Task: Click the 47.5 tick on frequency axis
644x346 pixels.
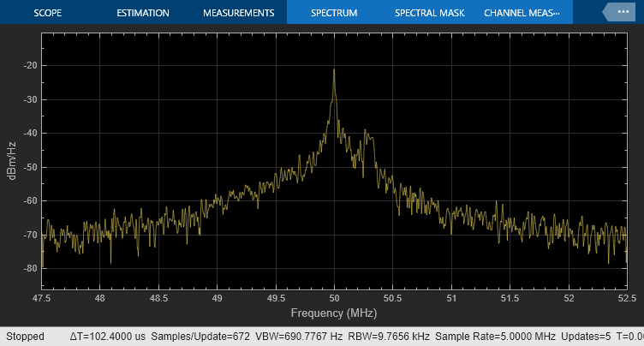Action: (x=42, y=298)
